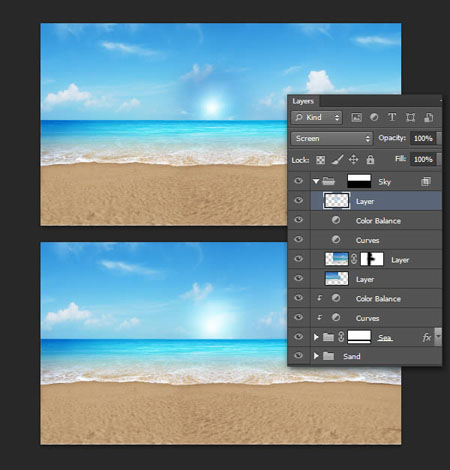
Task: Click Sky group folder icon
Action: click(x=328, y=181)
